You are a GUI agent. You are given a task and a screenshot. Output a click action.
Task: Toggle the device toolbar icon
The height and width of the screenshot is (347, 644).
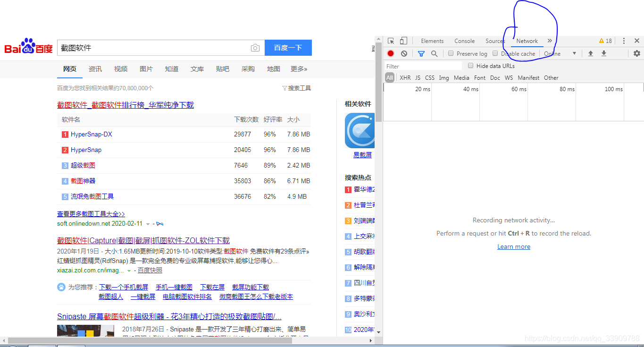[x=403, y=41]
